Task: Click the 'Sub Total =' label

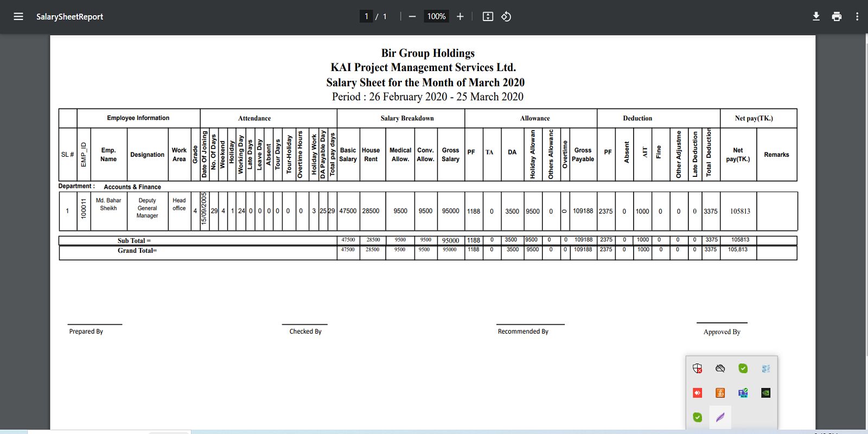Action: click(x=134, y=241)
